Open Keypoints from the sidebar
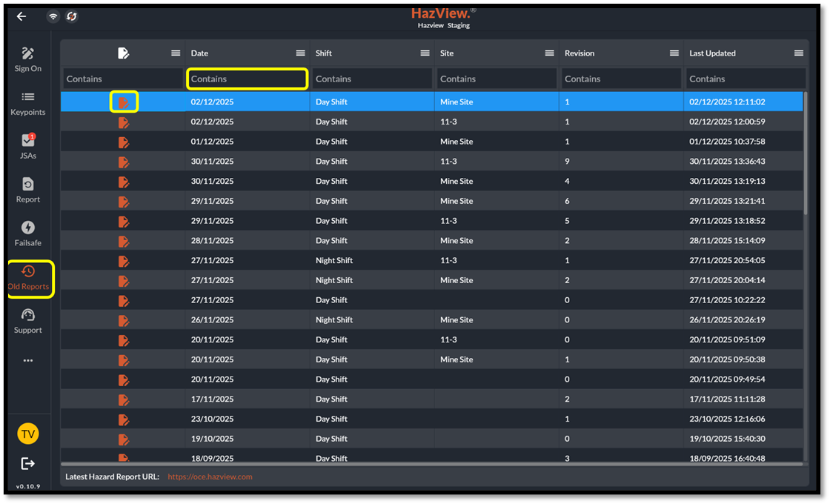Screen dimensions: 830x504 28,103
